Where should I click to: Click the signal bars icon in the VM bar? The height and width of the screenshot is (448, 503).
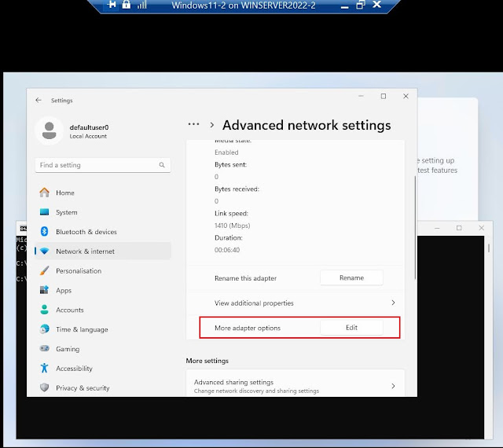point(141,5)
